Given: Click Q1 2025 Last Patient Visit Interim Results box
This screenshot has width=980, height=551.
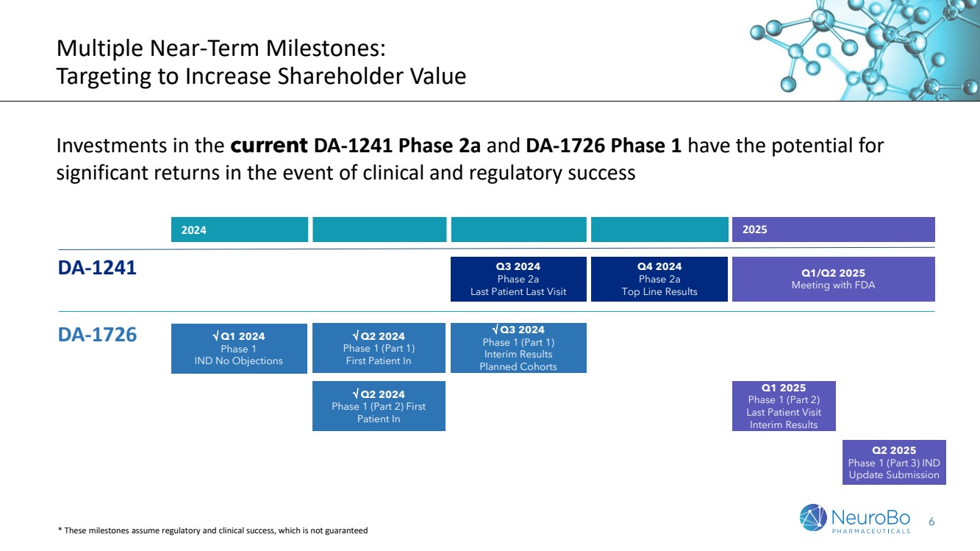Looking at the screenshot, I should point(784,406).
